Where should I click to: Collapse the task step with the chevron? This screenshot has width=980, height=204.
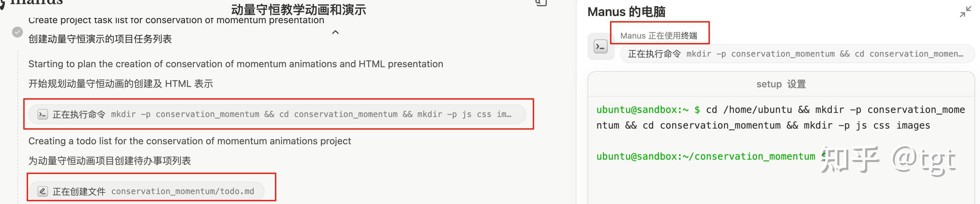click(335, 32)
